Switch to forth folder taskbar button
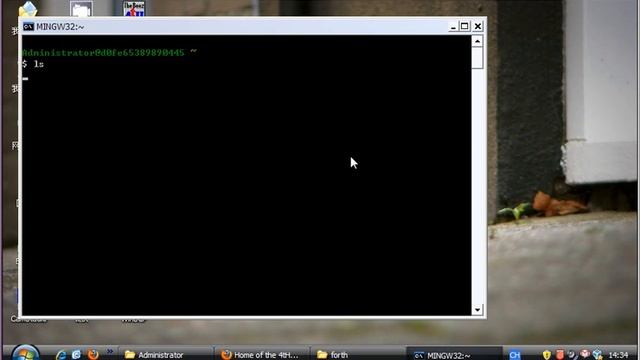Viewport: 640px width, 360px height. point(358,355)
